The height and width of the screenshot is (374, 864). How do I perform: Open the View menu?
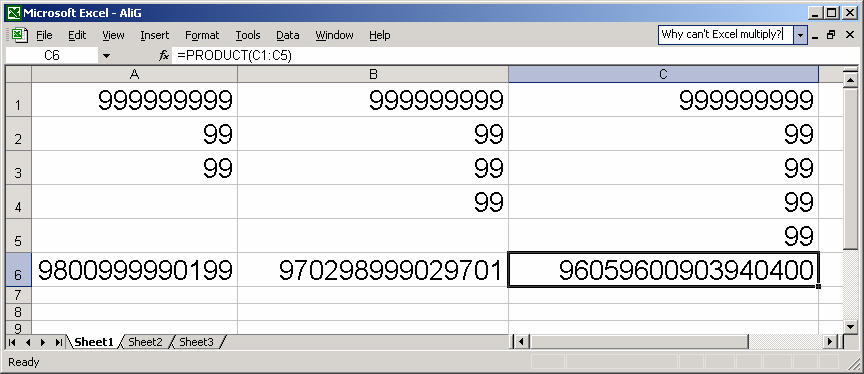pyautogui.click(x=113, y=35)
